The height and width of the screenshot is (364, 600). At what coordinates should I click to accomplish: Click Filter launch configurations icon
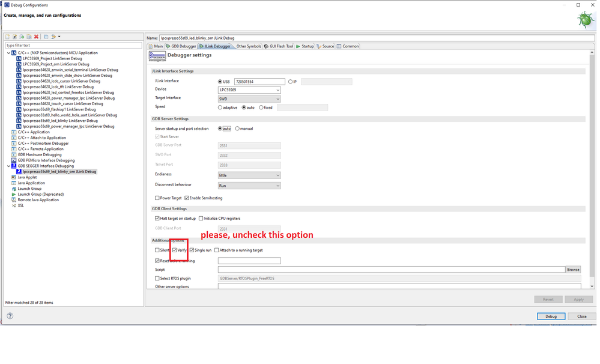click(x=53, y=37)
